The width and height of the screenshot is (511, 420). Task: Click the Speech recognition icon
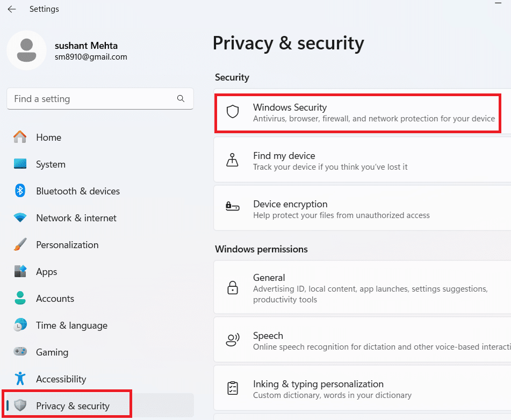click(x=233, y=340)
